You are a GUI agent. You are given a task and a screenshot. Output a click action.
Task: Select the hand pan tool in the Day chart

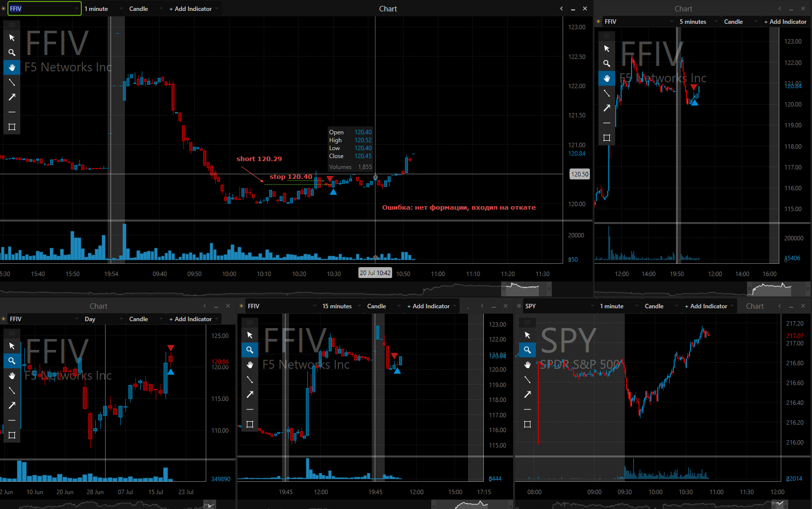(x=12, y=376)
